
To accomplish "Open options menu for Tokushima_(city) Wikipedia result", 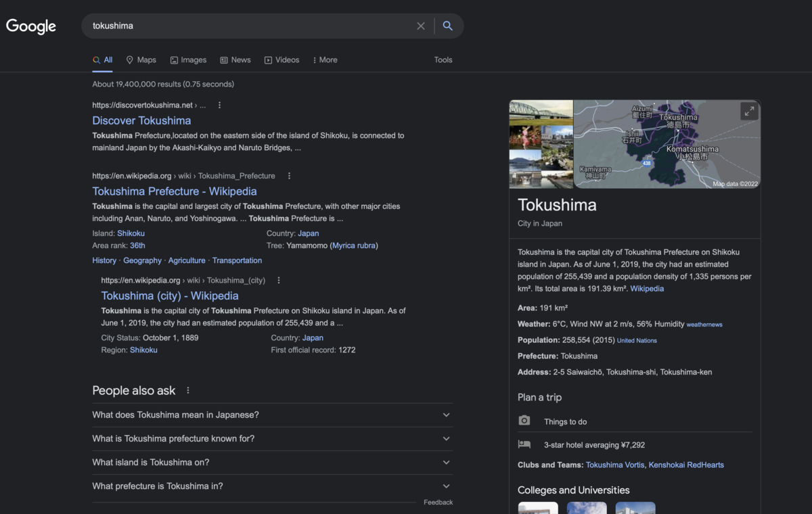I will (279, 281).
